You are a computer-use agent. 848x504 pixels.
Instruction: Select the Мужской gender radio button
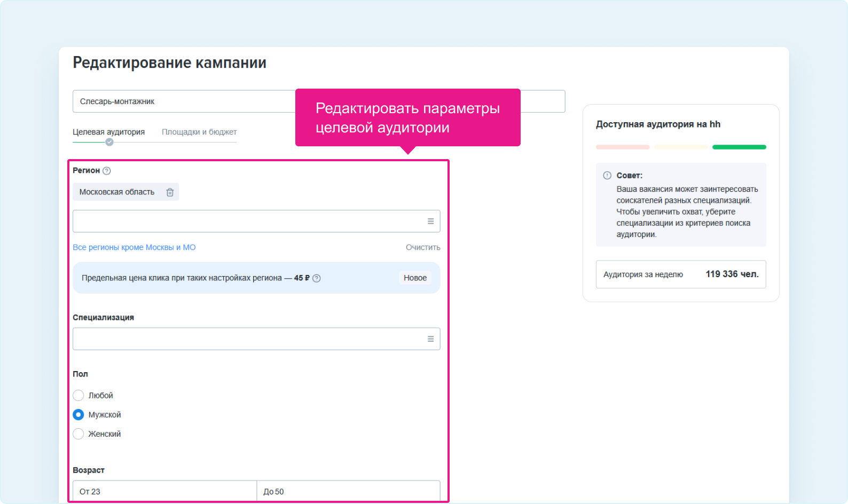coord(78,415)
